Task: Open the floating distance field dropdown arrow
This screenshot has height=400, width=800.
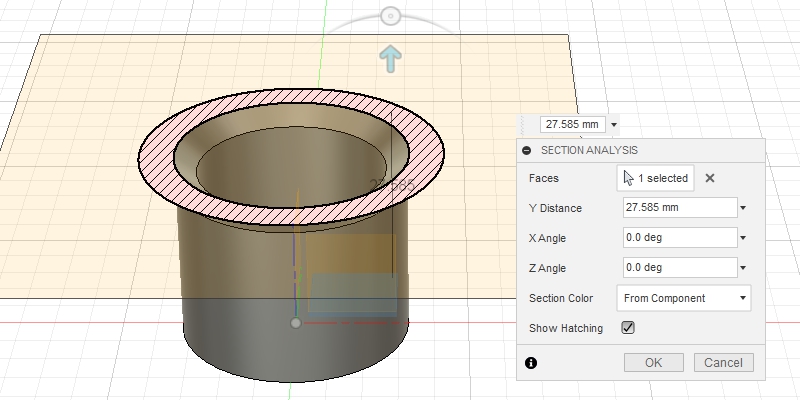Action: [614, 125]
